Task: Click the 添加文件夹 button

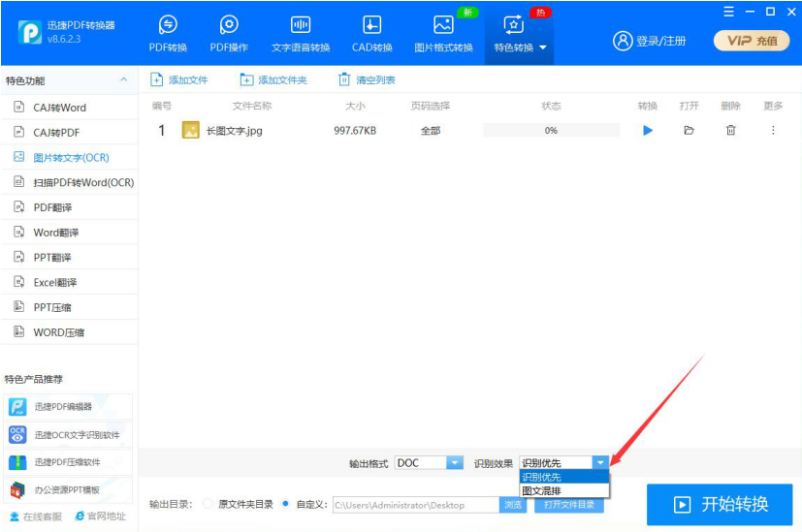Action: tap(273, 79)
